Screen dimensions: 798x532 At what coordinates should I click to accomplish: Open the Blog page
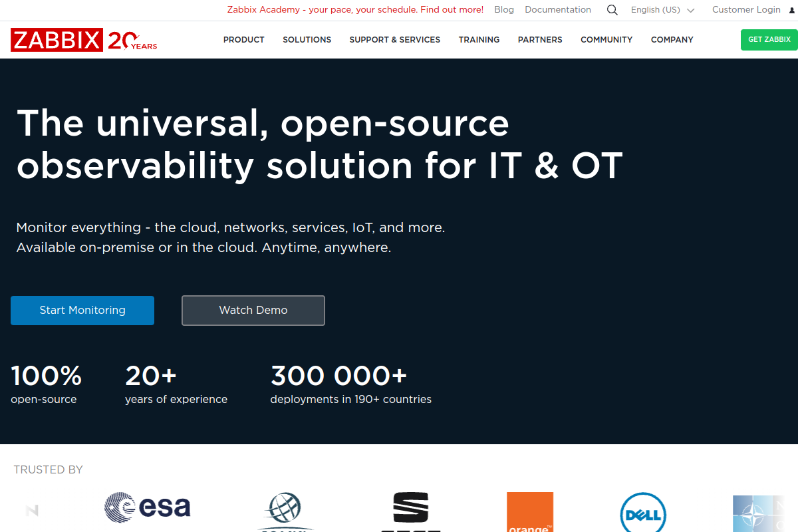(503, 10)
